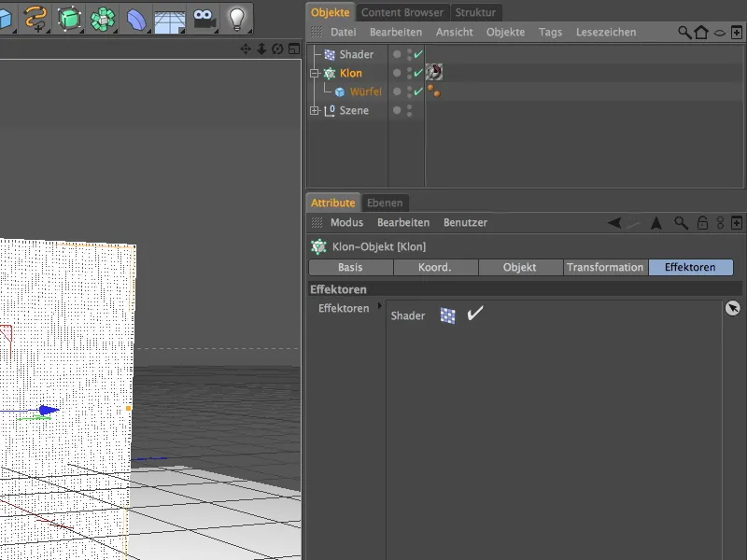747x560 pixels.
Task: Click the viewport zoom-camera icon
Action: (261, 49)
